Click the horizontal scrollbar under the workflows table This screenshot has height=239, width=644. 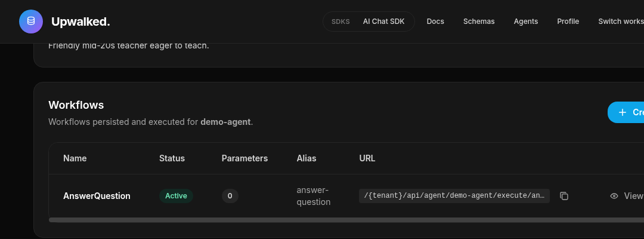point(346,220)
